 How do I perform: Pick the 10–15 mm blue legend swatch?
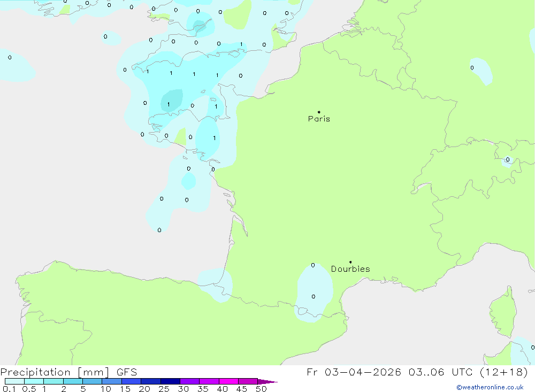point(112,381)
